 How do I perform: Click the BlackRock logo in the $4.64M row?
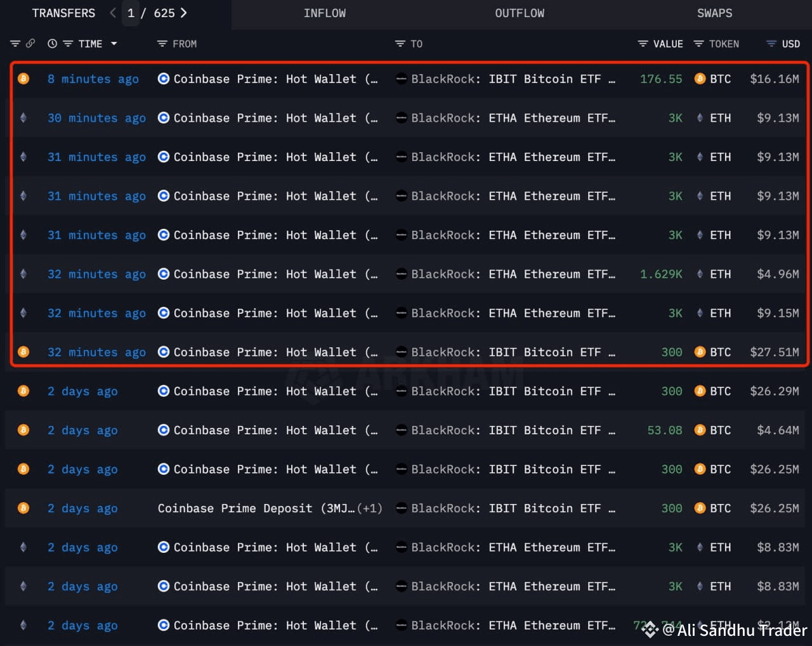401,430
